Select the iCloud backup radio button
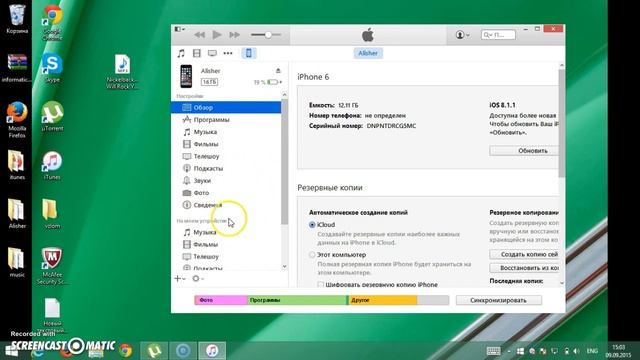The height and width of the screenshot is (360, 640). click(312, 225)
